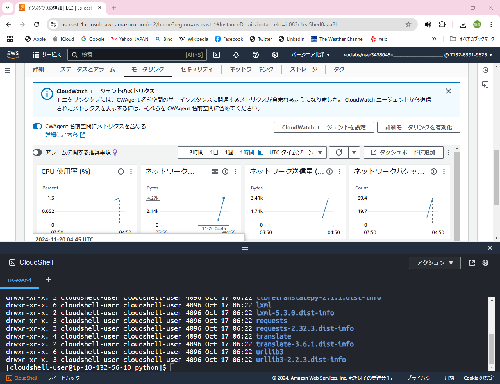Image resolution: width=500 pixels, height=384 pixels.
Task: Open the 詳細はこちら link
Action: pos(65,135)
